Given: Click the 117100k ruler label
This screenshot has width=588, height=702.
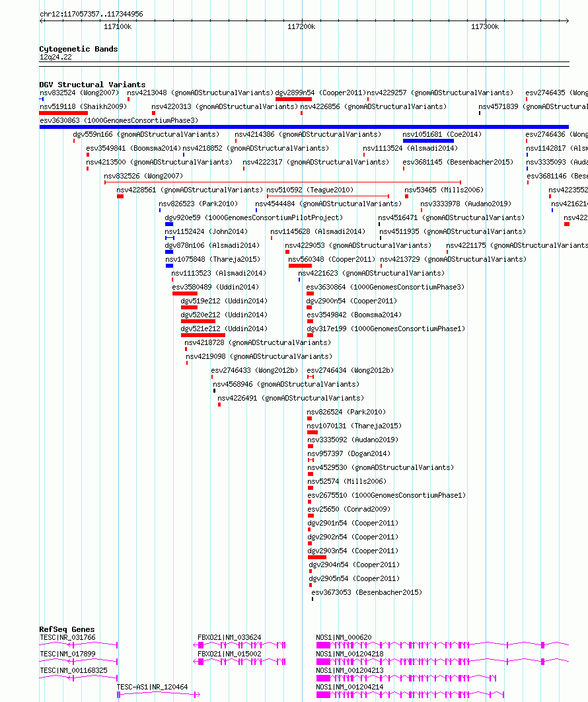Looking at the screenshot, I should 118,26.
